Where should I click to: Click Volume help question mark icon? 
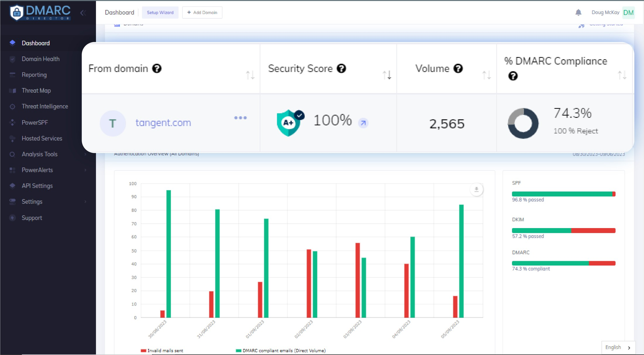[458, 68]
